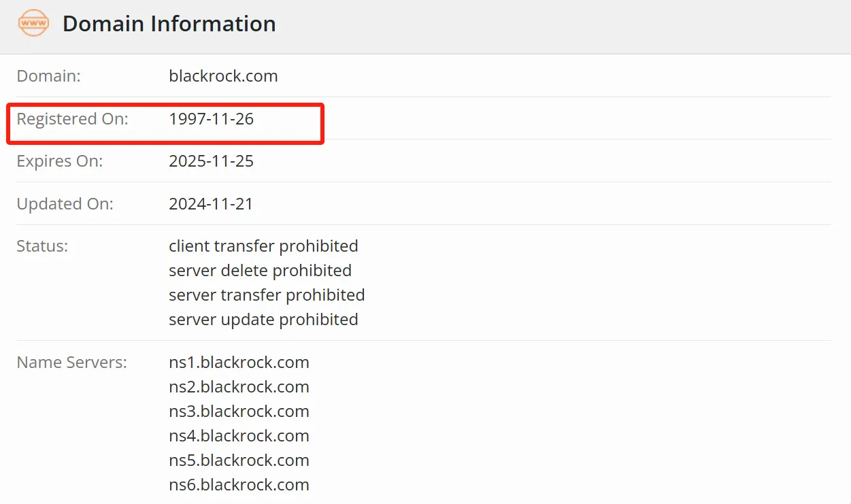The width and height of the screenshot is (851, 504).
Task: Click the Status label
Action: tap(42, 246)
